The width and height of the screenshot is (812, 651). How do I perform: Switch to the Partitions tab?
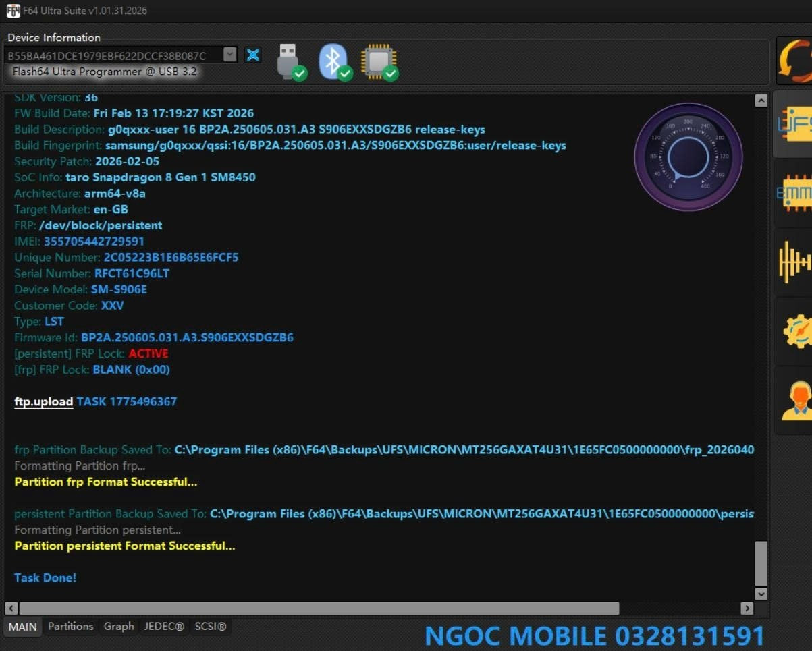click(71, 627)
